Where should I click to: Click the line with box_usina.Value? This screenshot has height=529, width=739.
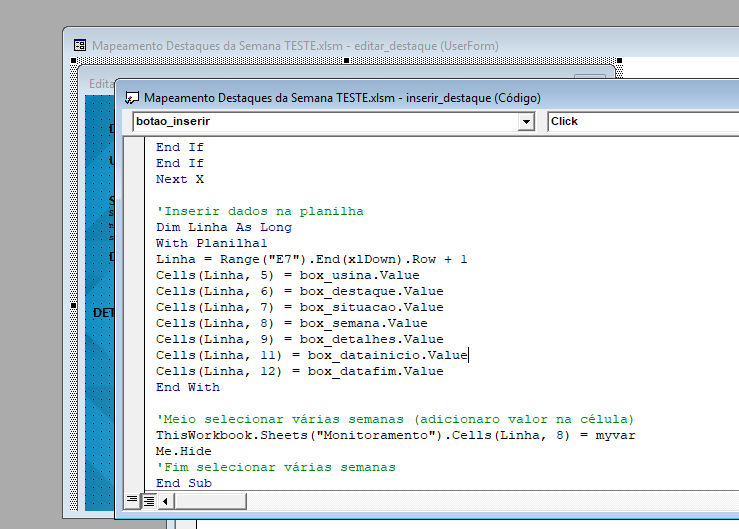pyautogui.click(x=287, y=275)
